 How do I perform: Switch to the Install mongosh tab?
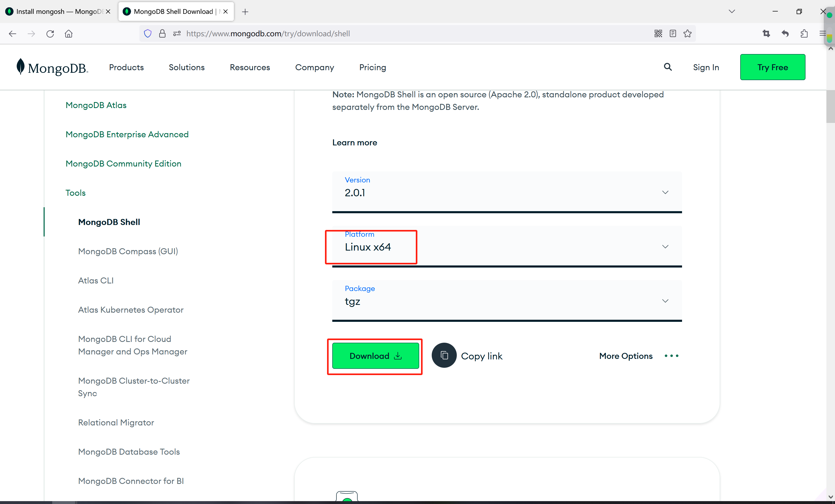(x=58, y=11)
